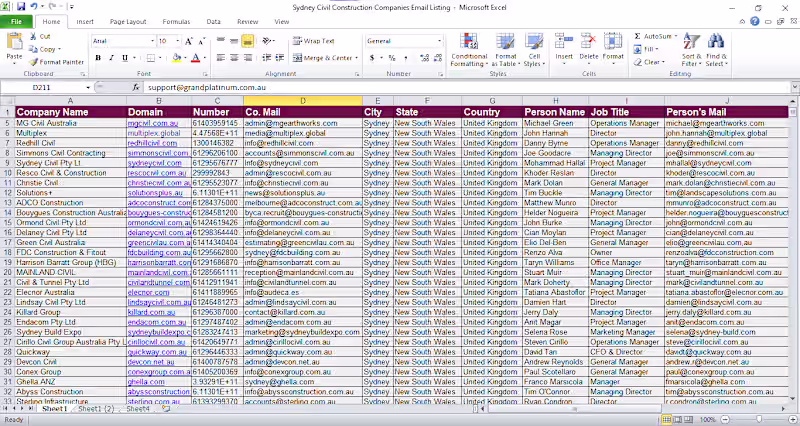Click the Orientation icon
Screen dimensions: 800x426
click(267, 41)
